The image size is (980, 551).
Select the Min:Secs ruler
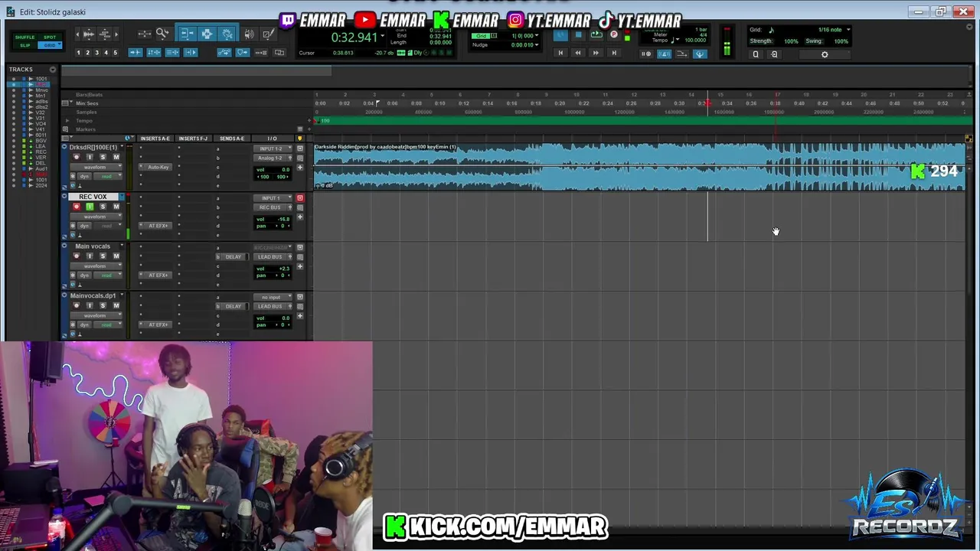[87, 103]
